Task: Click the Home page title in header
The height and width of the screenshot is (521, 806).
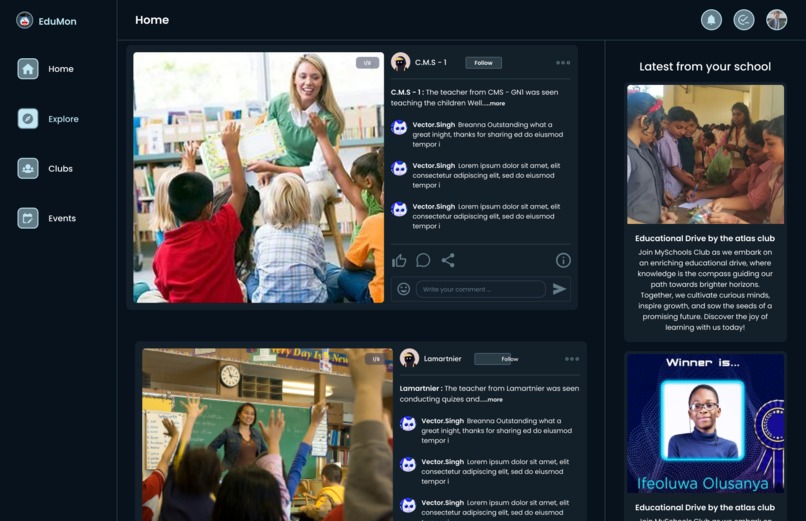Action: coord(152,20)
